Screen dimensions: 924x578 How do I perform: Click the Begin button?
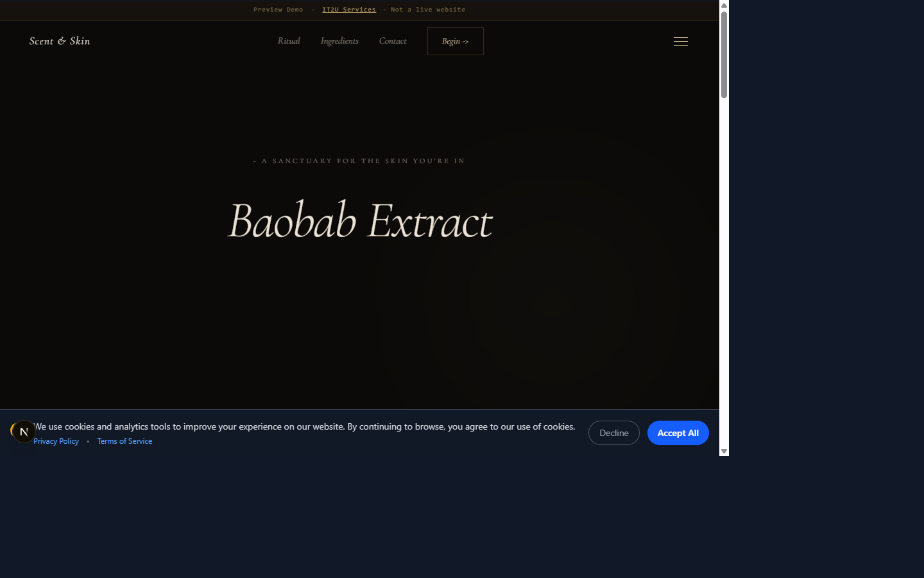click(456, 41)
